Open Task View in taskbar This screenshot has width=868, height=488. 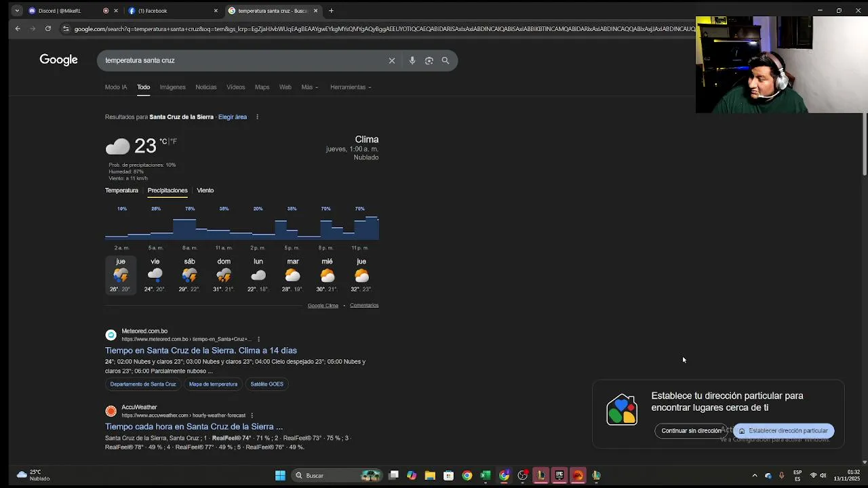click(393, 475)
